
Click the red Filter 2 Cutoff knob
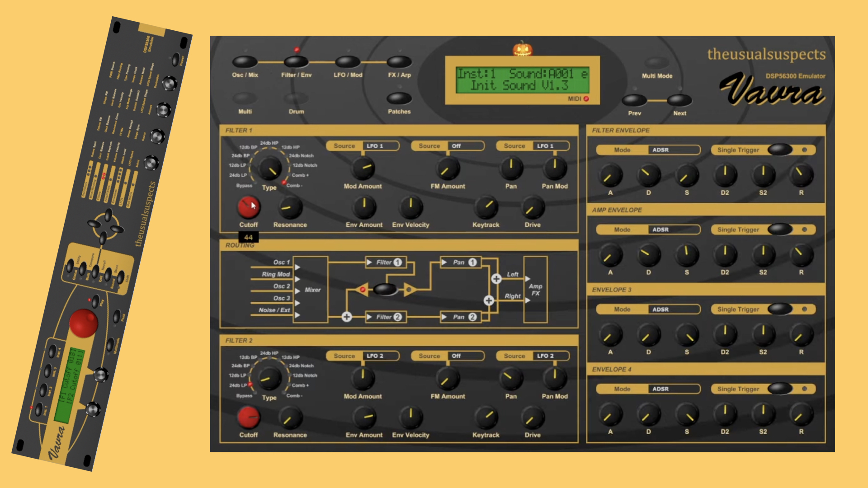point(249,418)
